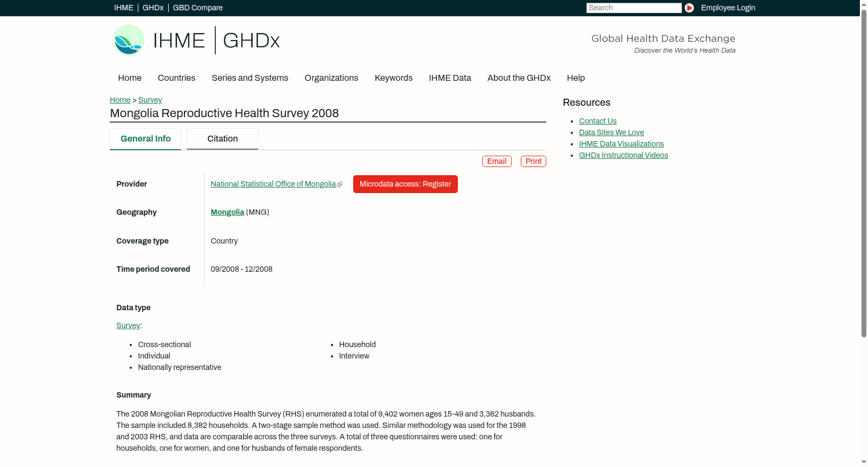Click the time period value 09/2008 - 12/2008
The image size is (868, 467).
coord(242,270)
